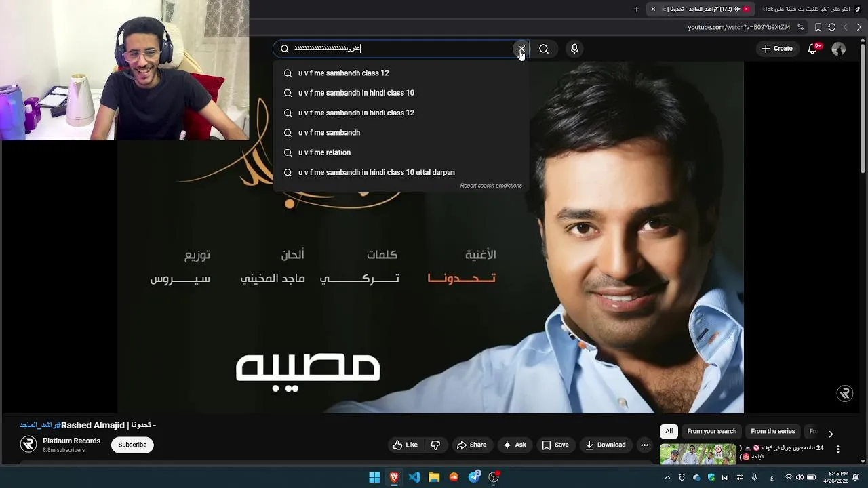The image size is (868, 488).
Task: Open options menu for recommended cave video
Action: (838, 449)
